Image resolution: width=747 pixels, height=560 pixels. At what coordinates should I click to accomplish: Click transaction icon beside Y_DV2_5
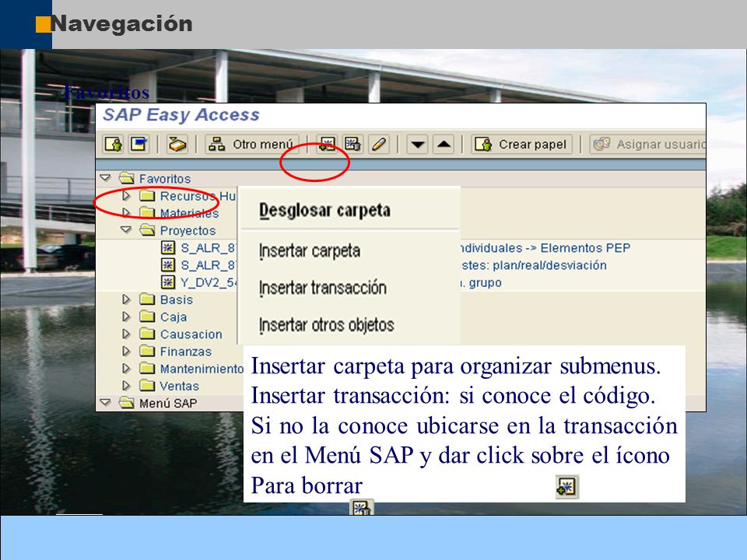click(168, 282)
